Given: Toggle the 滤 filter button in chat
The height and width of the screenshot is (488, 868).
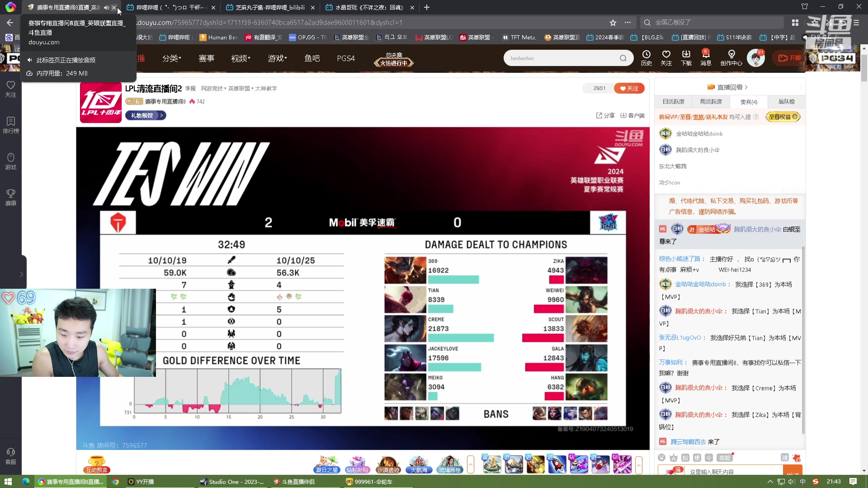Looking at the screenshot, I should pos(785,458).
